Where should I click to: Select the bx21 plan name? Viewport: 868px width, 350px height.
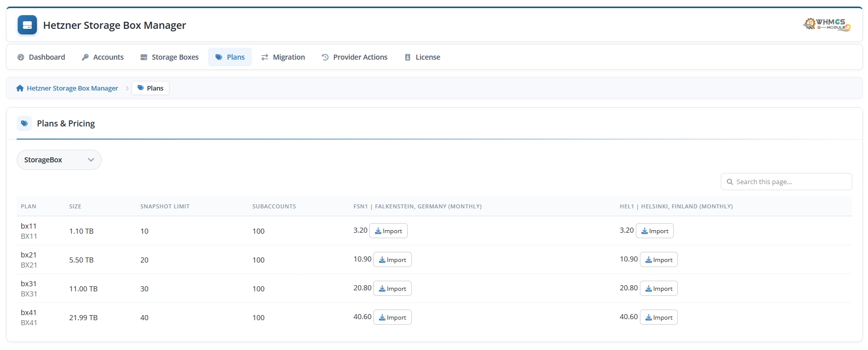click(x=29, y=255)
